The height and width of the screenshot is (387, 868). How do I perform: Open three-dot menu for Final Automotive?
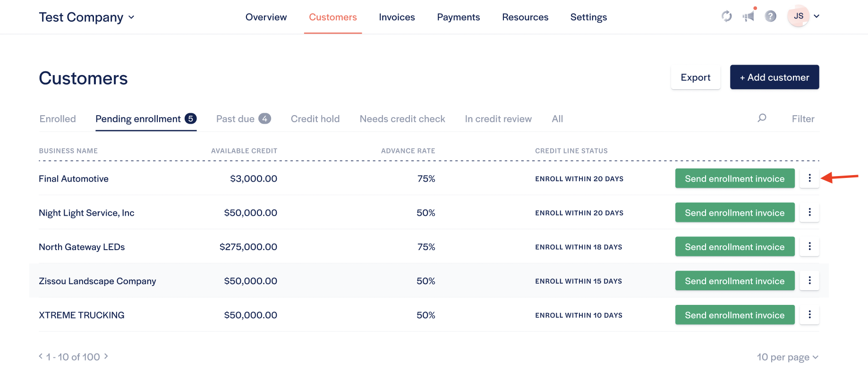(809, 178)
